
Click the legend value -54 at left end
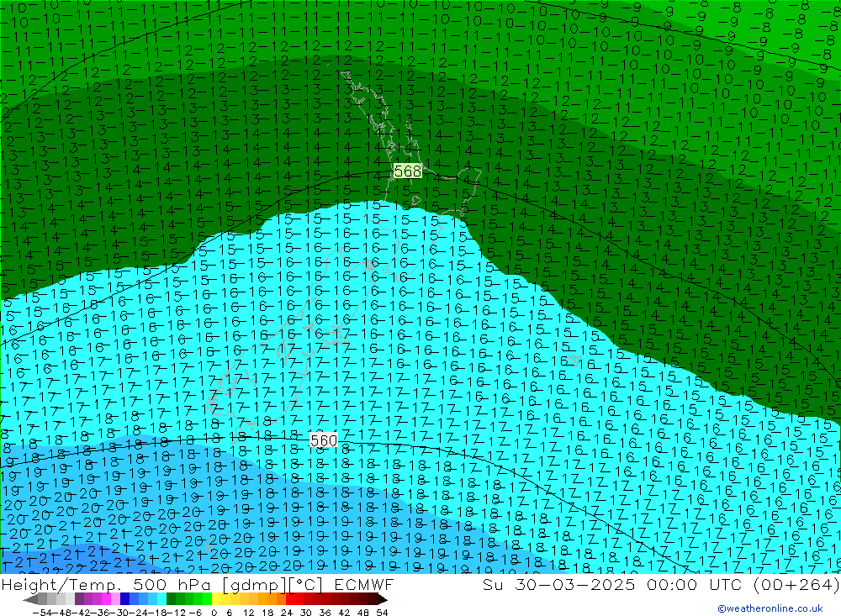pyautogui.click(x=42, y=613)
